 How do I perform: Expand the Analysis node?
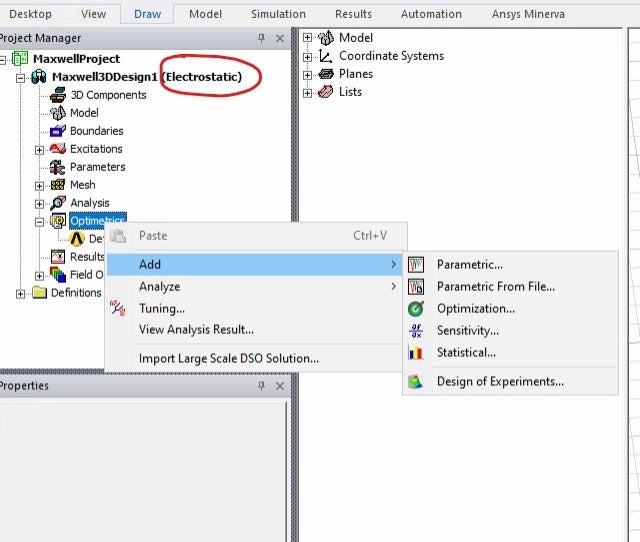click(39, 204)
